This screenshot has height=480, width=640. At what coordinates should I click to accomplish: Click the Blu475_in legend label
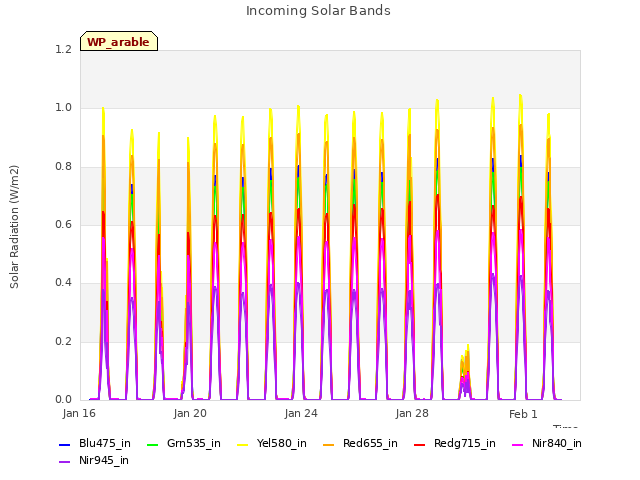coord(105,443)
